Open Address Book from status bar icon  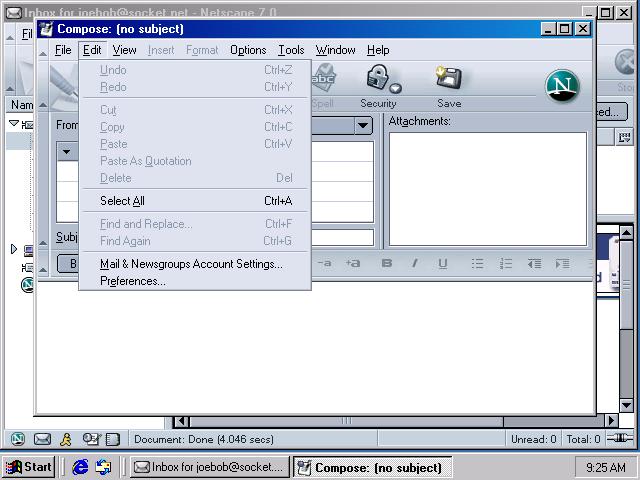(x=113, y=439)
